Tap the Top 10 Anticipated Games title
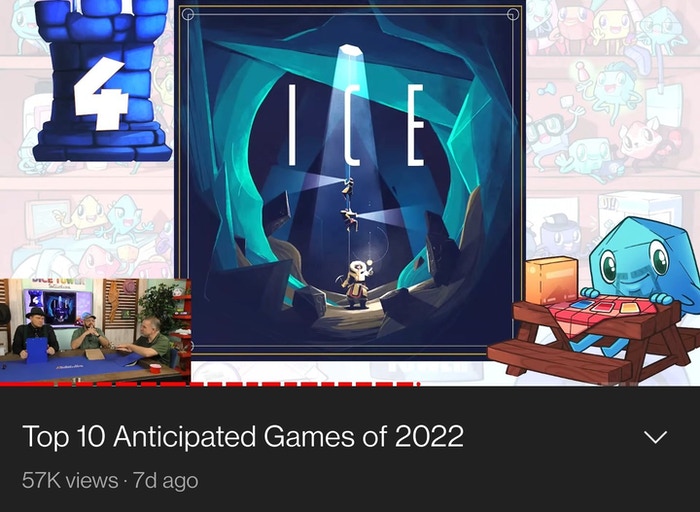Image resolution: width=700 pixels, height=512 pixels. 243,436
